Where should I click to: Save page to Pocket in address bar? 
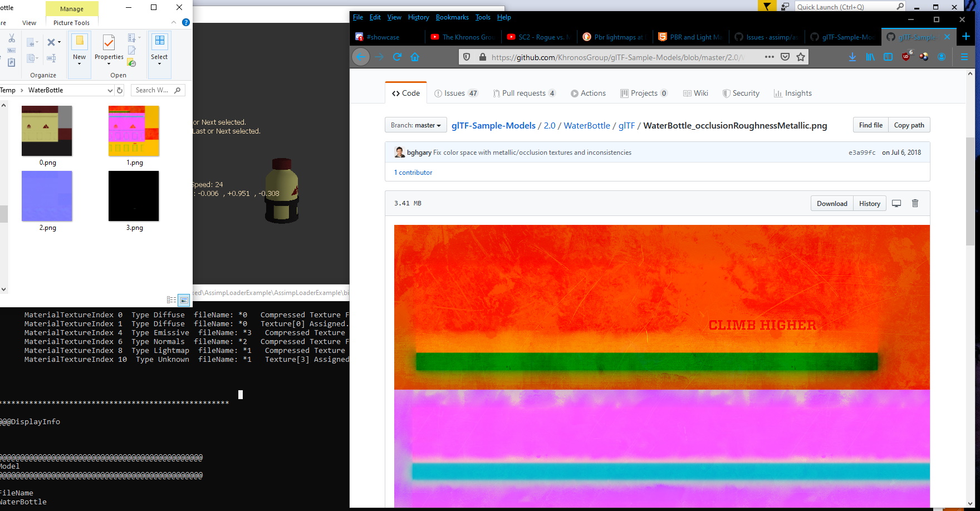click(x=785, y=57)
